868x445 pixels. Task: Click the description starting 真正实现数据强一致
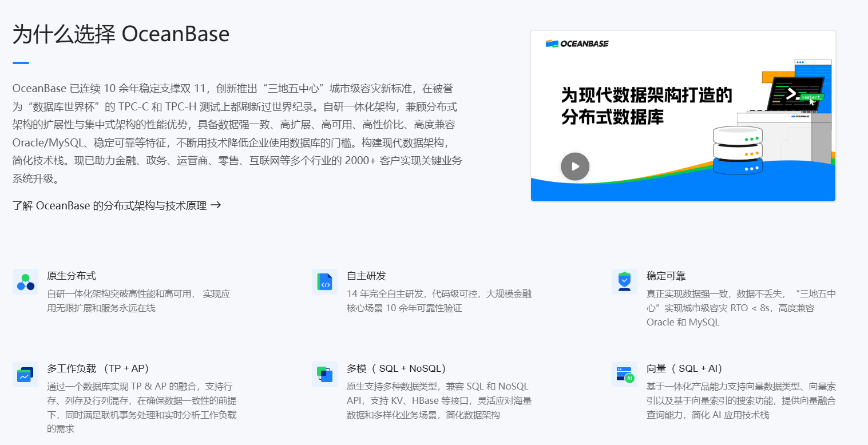coord(742,308)
